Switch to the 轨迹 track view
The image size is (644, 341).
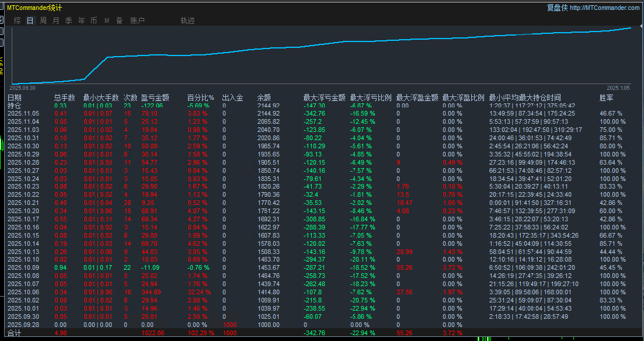pyautogui.click(x=187, y=20)
